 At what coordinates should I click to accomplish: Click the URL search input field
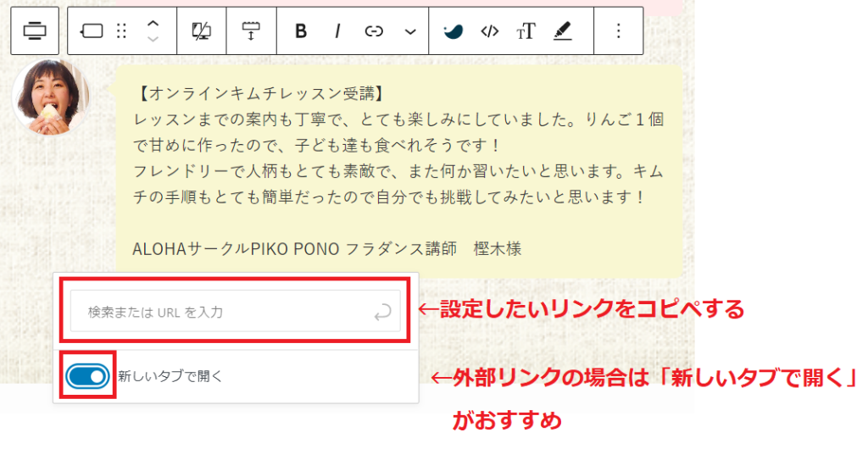click(x=220, y=313)
